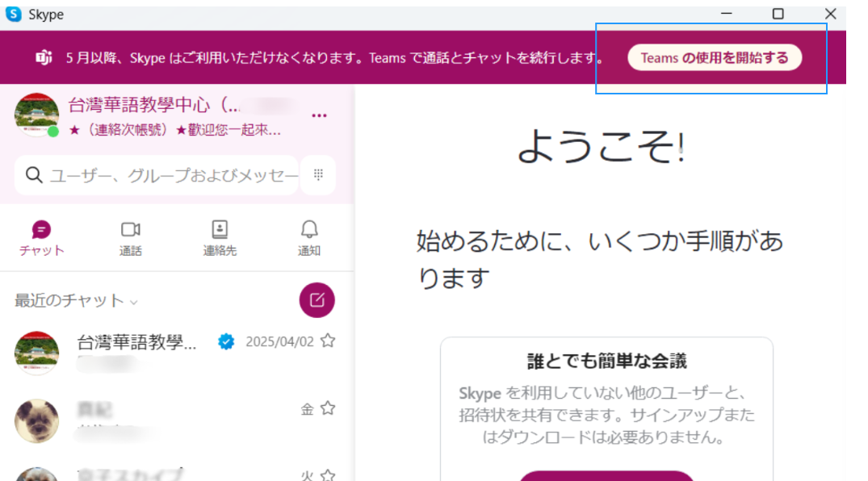Expand the 最近のチャット dropdown
The width and height of the screenshot is (868, 481).
click(134, 302)
